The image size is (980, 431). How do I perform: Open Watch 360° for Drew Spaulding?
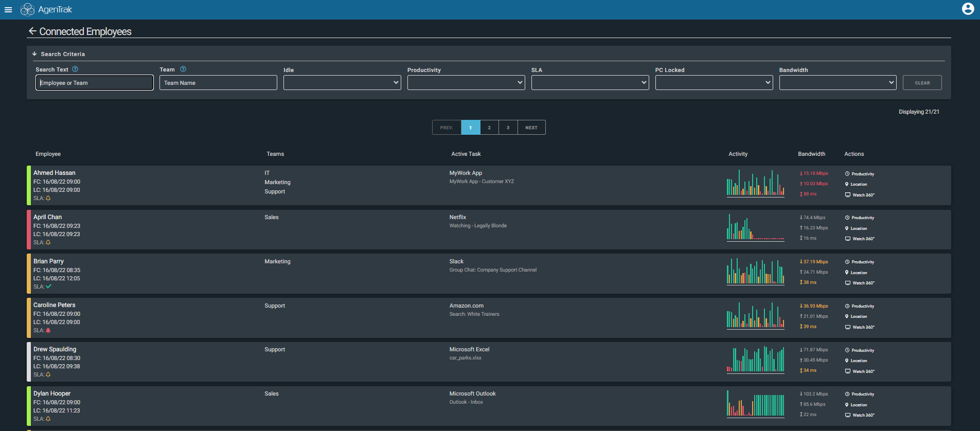click(x=860, y=371)
